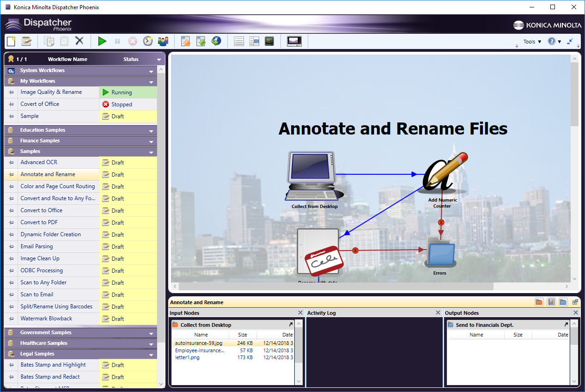The image size is (585, 392).
Task: Click the Errors folder node in diagram
Action: click(x=440, y=252)
